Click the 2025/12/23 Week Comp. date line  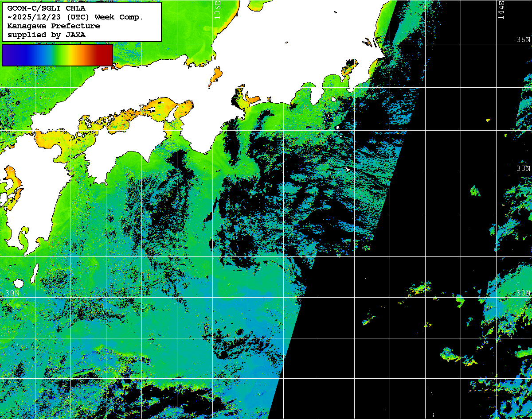[x=75, y=17]
